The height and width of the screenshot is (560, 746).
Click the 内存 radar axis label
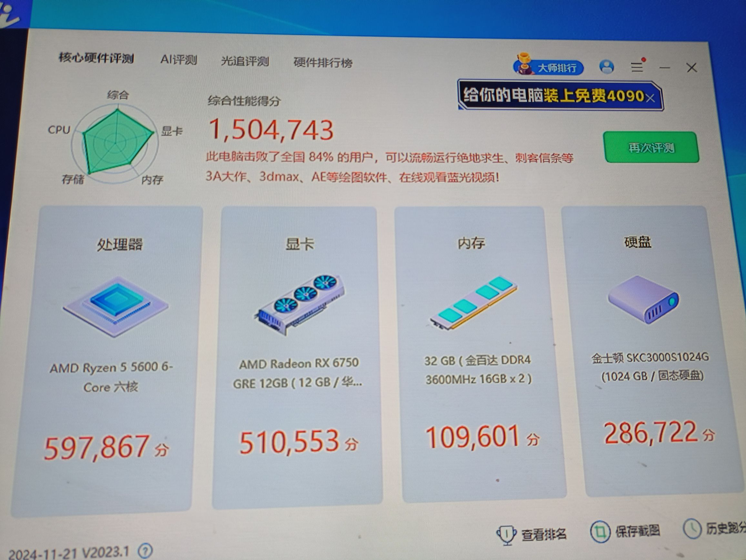coord(152,180)
